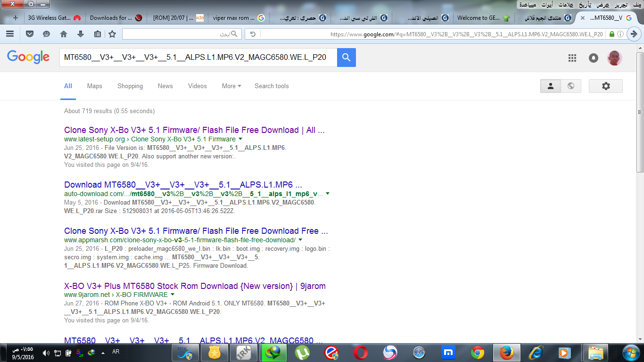Click the Pocket save icon
The height and width of the screenshot is (362, 644).
pyautogui.click(x=30, y=34)
